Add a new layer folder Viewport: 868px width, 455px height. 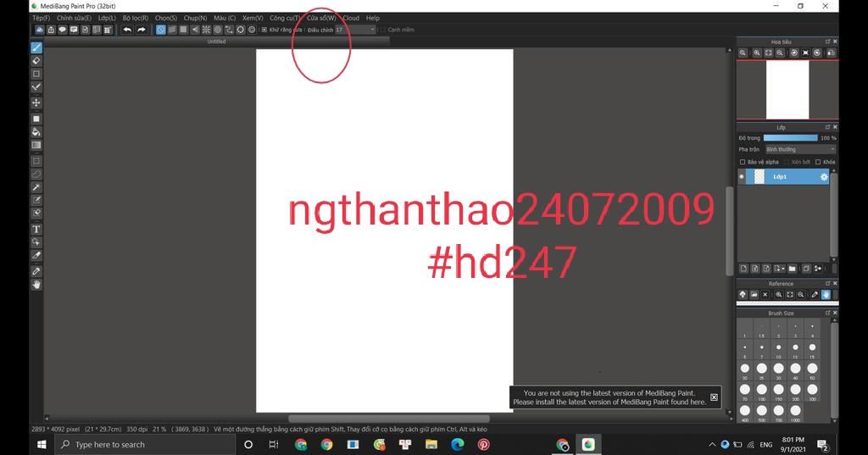tap(793, 269)
